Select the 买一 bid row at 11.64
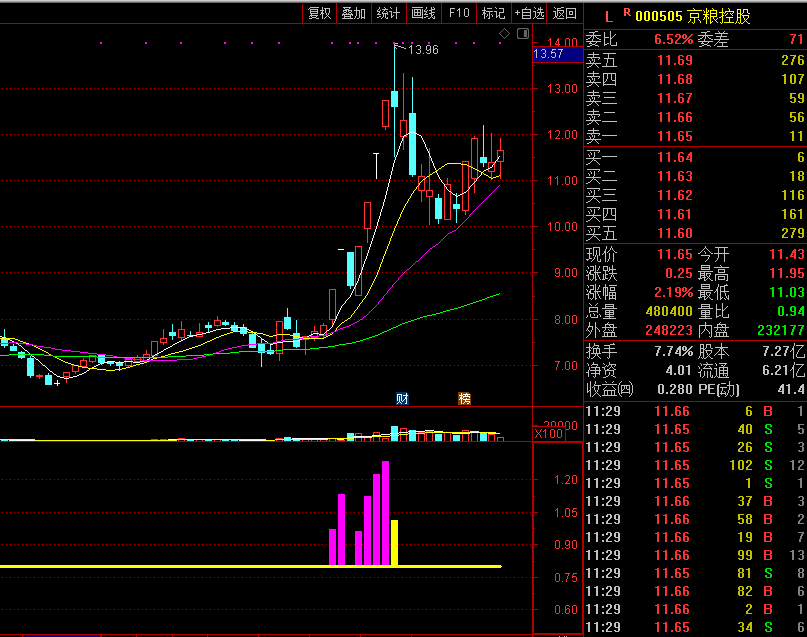807x637 pixels. coord(695,157)
